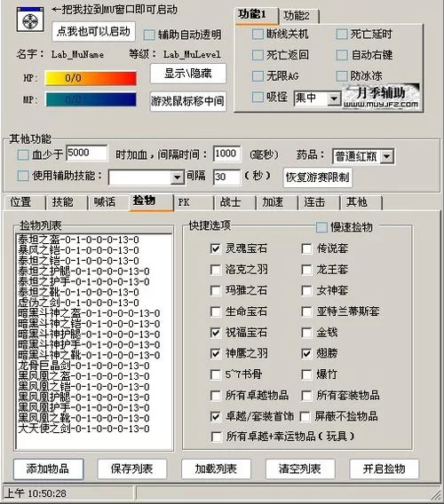Click the 保存列表 button
444x504 pixels.
pyautogui.click(x=132, y=469)
